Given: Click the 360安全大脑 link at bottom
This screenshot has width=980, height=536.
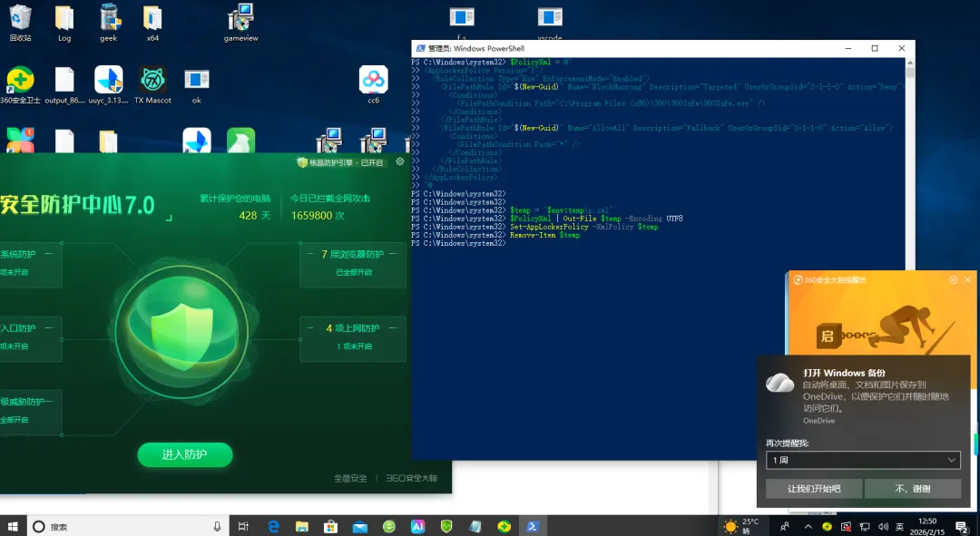Looking at the screenshot, I should [411, 478].
